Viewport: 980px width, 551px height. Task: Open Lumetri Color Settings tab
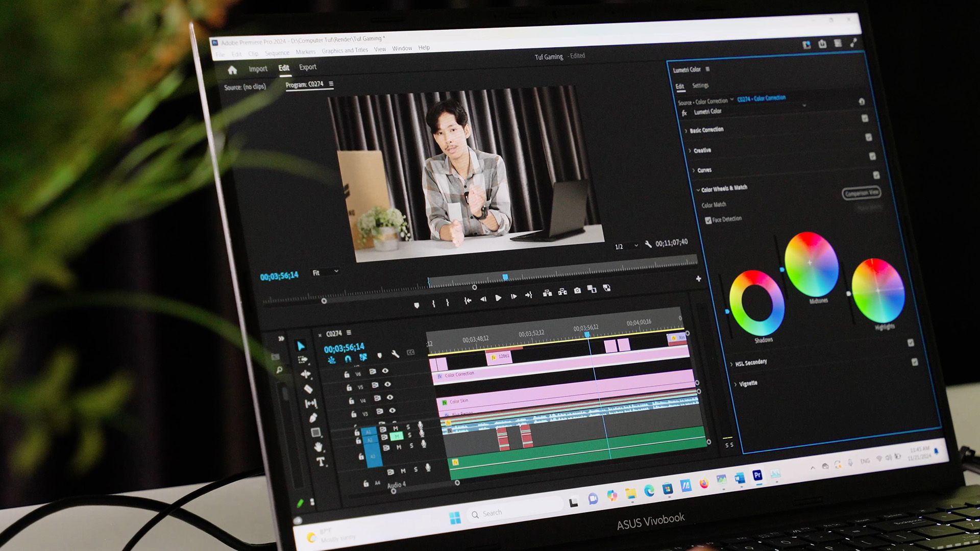point(700,85)
